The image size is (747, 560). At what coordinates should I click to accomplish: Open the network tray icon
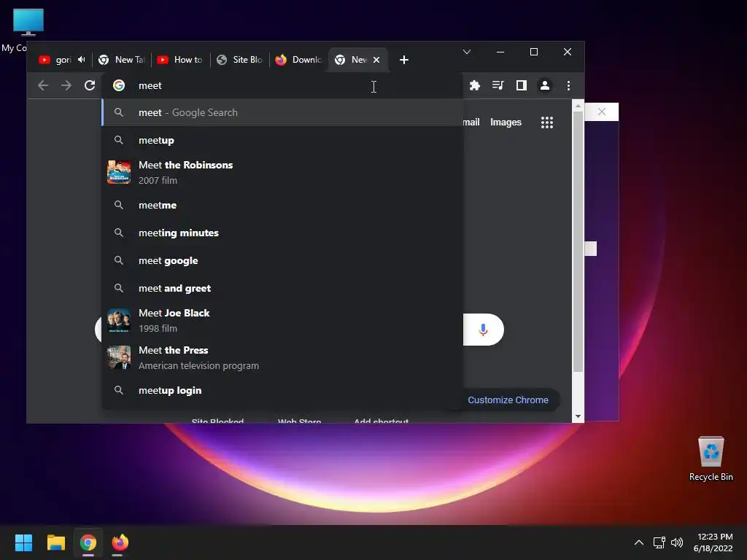659,542
